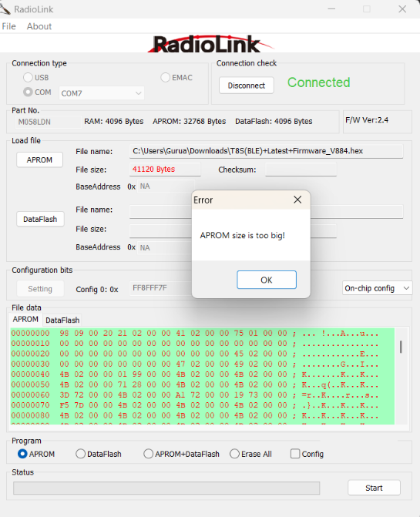
Task: Click the 41120 Bytes file size field
Action: point(165,170)
